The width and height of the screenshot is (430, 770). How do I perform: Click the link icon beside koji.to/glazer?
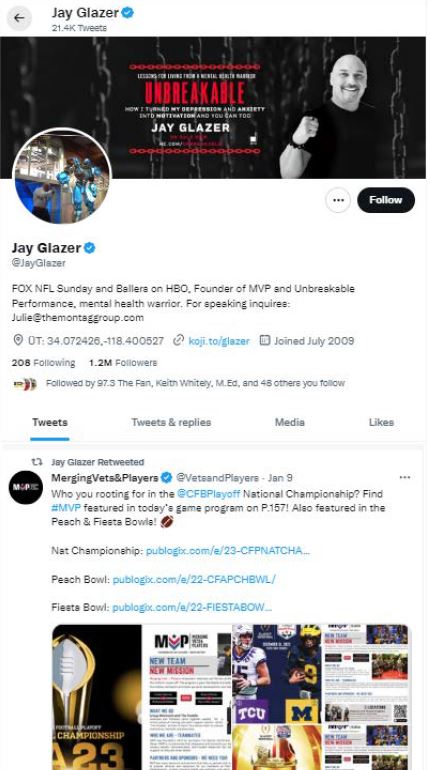point(178,340)
